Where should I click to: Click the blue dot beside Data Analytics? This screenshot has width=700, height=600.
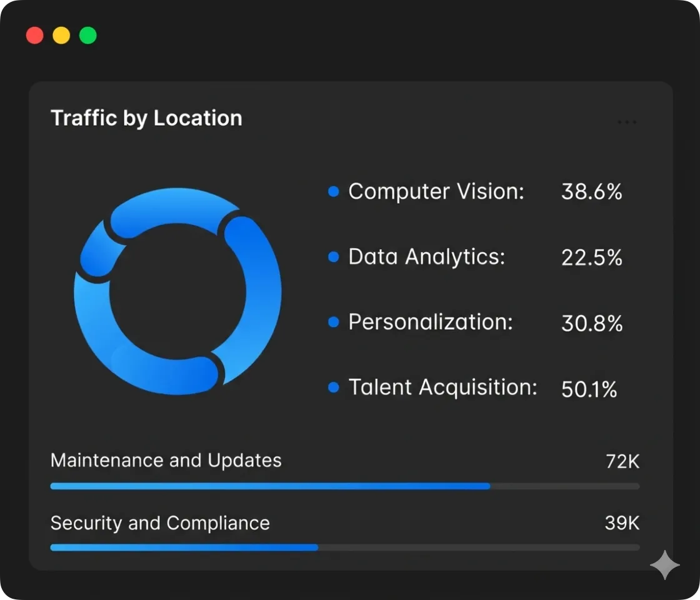coord(333,257)
